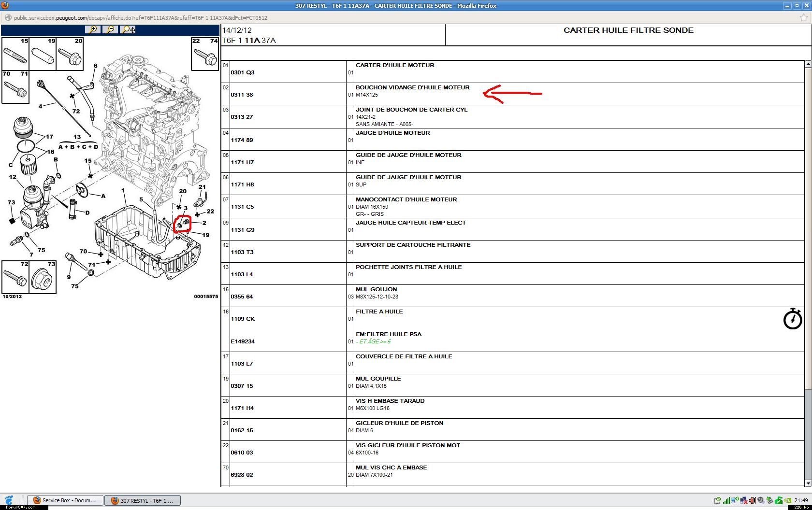The height and width of the screenshot is (510, 812).
Task: Select nut thumbnail numbered 73
Action: [x=43, y=277]
